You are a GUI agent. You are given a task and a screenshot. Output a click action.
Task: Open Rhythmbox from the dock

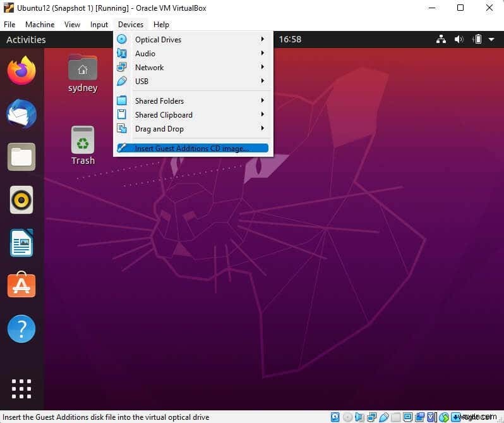[21, 200]
